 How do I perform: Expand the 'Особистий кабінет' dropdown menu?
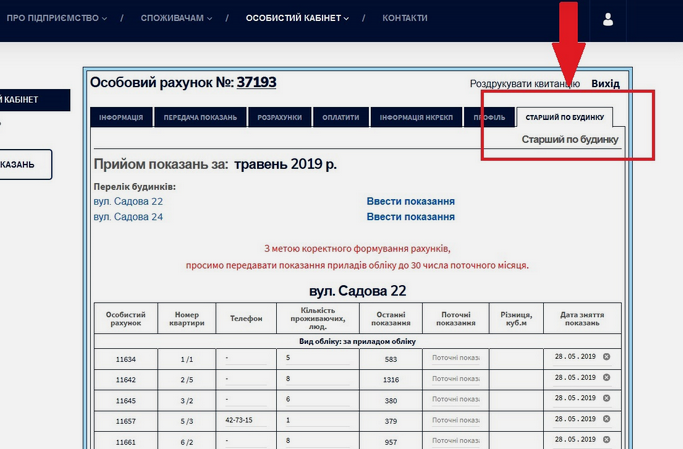[297, 18]
